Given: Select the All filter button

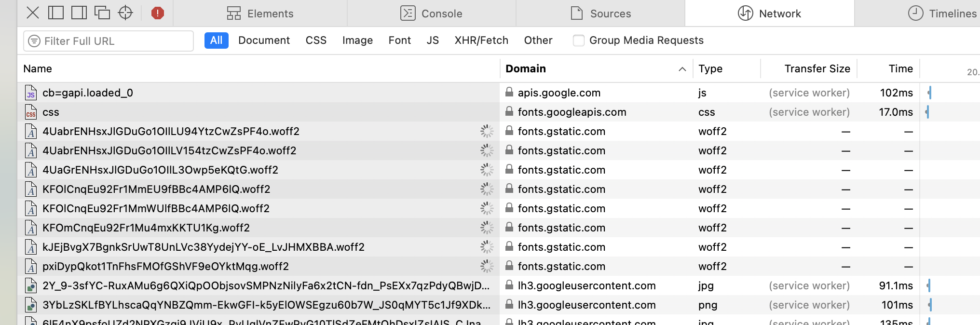Looking at the screenshot, I should pos(216,41).
